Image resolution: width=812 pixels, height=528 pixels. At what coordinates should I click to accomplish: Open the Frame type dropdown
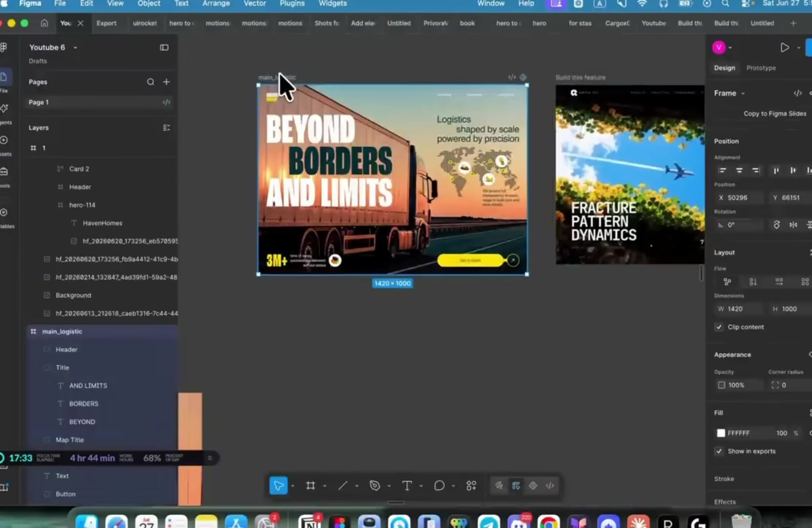(x=743, y=93)
